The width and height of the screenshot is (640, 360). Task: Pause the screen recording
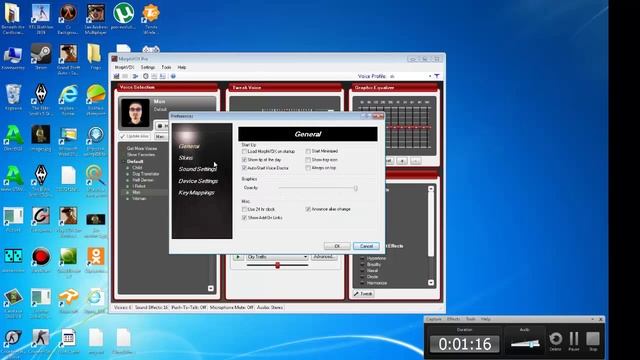[574, 341]
